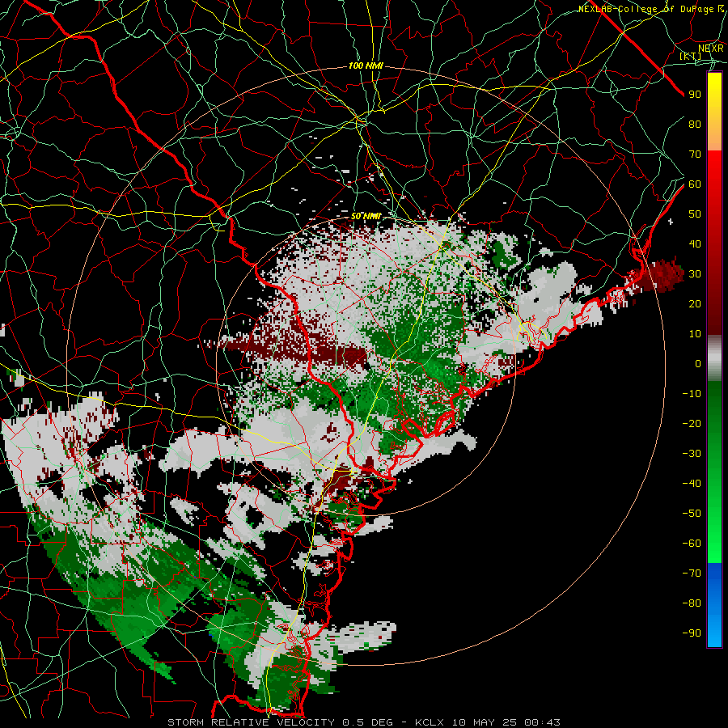Click the "70" value on the velocity scale
The height and width of the screenshot is (728, 728).
[x=695, y=154]
